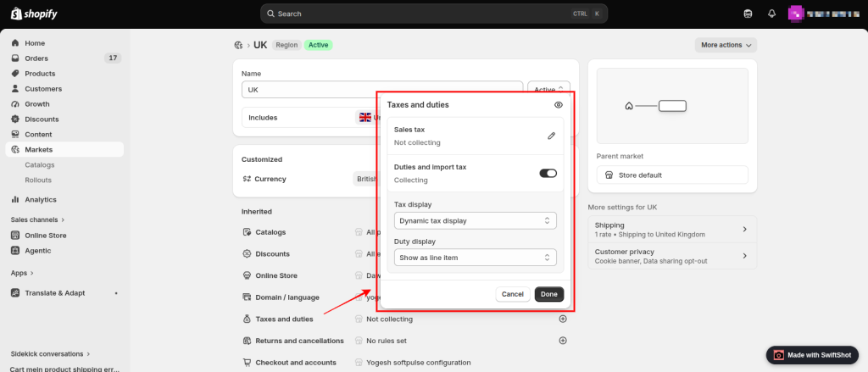Select Markets in the sidebar
868x372 pixels.
coord(64,149)
